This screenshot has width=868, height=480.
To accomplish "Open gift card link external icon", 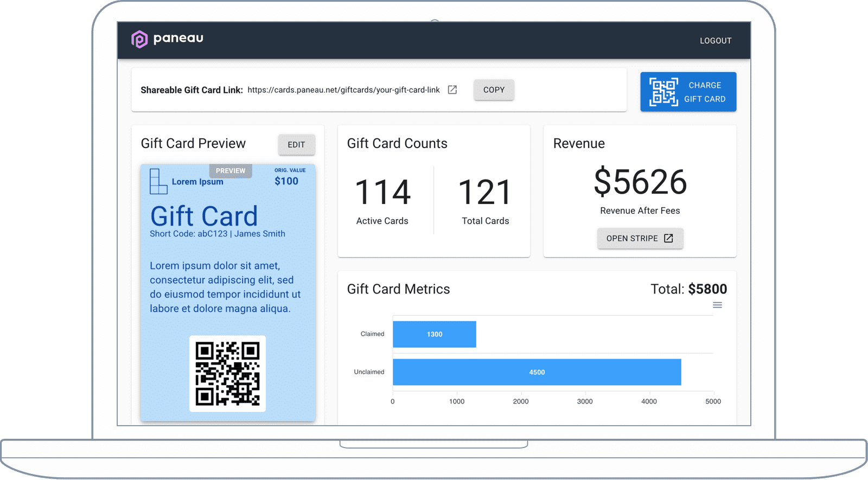I will 452,90.
